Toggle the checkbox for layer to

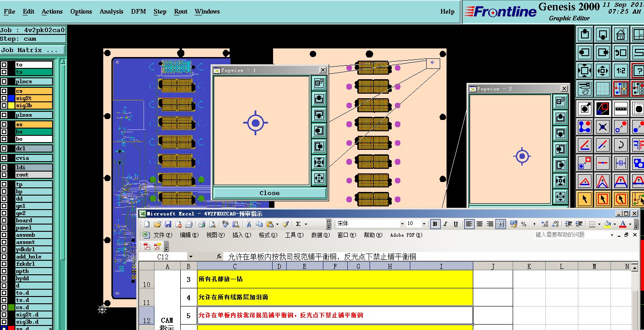point(4,65)
